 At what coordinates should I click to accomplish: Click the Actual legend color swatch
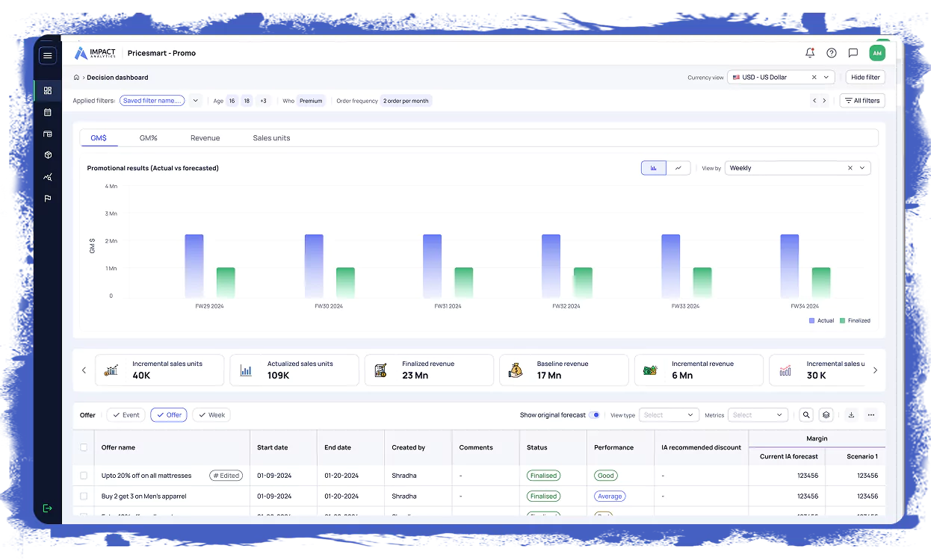(812, 320)
